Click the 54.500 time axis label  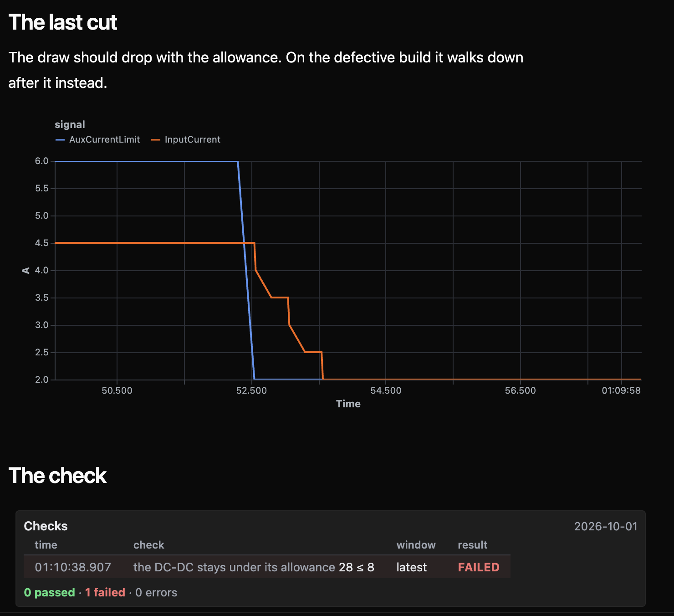coord(386,390)
